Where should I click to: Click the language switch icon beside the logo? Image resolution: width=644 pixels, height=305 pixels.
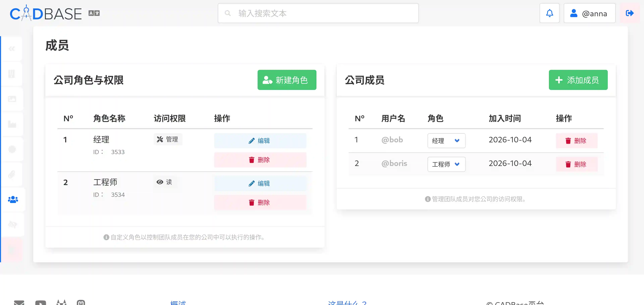tap(94, 13)
